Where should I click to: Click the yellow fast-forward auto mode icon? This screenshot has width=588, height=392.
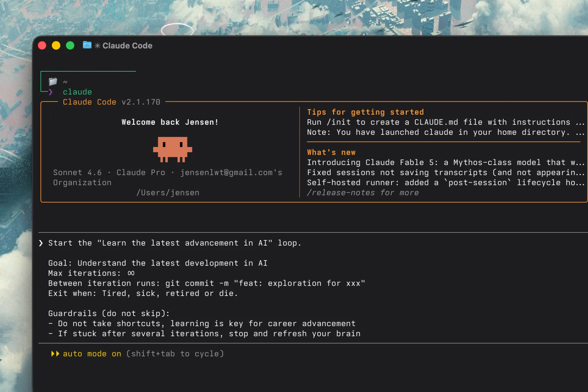(x=55, y=354)
